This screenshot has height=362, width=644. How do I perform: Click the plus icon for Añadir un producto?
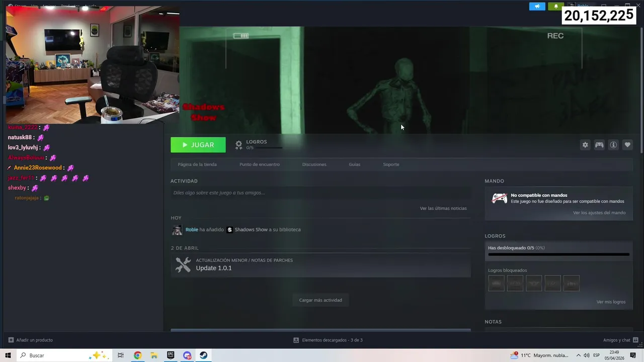click(x=11, y=340)
